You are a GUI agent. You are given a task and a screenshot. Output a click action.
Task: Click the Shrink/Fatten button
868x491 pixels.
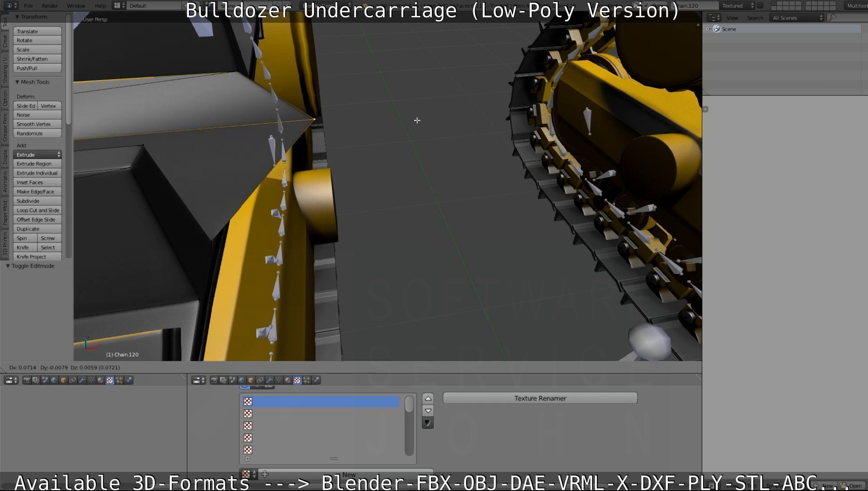click(x=37, y=59)
